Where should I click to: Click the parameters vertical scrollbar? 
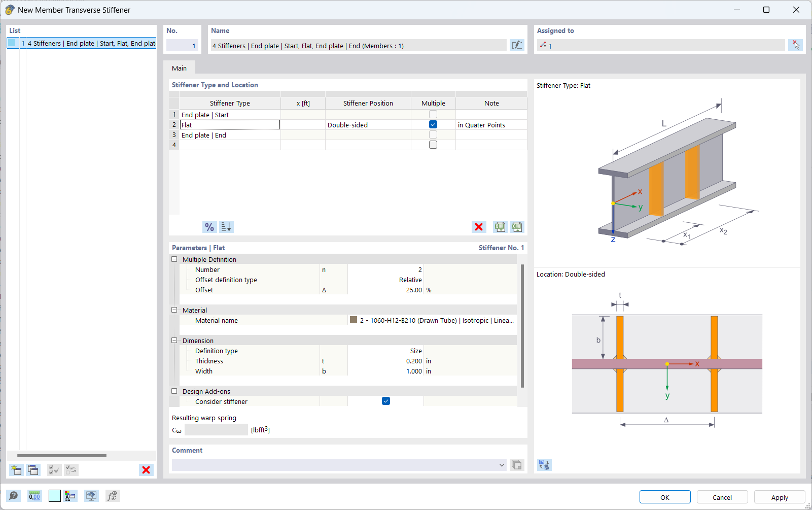(x=522, y=326)
